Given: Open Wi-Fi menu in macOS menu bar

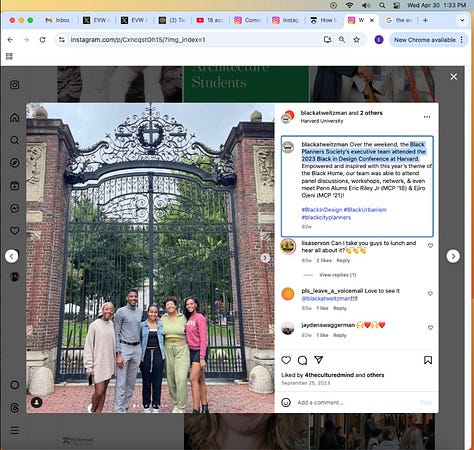Looking at the screenshot, I should 349,5.
